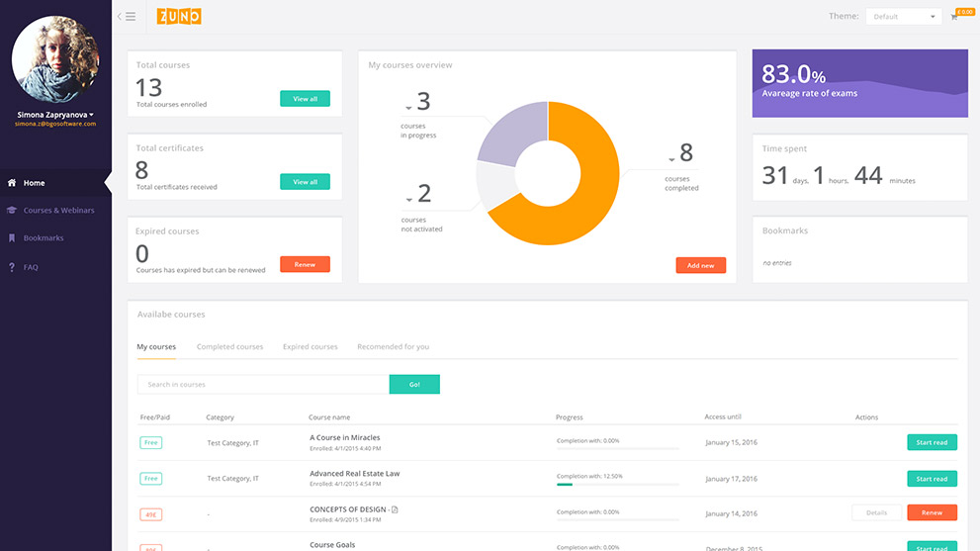Click the 'no entries' text in Bookmarks card
The image size is (980, 551).
[777, 263]
